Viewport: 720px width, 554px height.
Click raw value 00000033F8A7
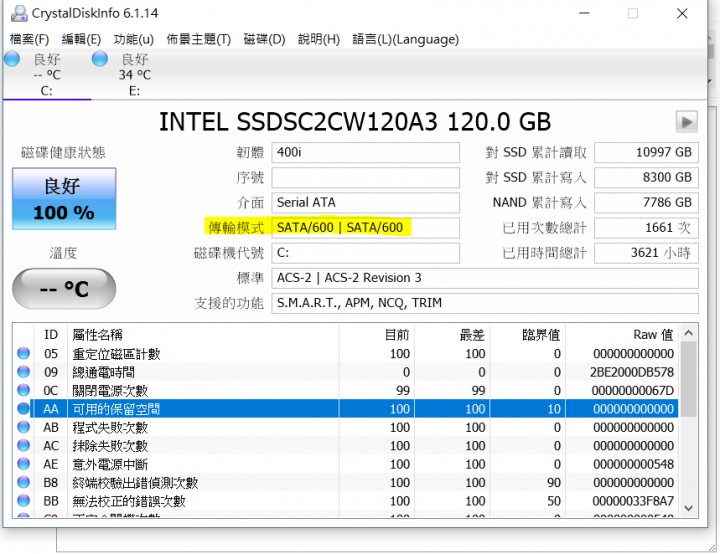(633, 501)
